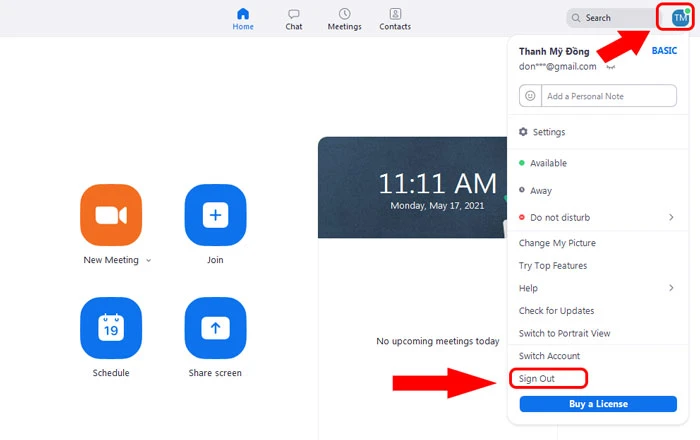Image resolution: width=700 pixels, height=440 pixels.
Task: Click the blue Join plus icon
Action: pyautogui.click(x=215, y=215)
